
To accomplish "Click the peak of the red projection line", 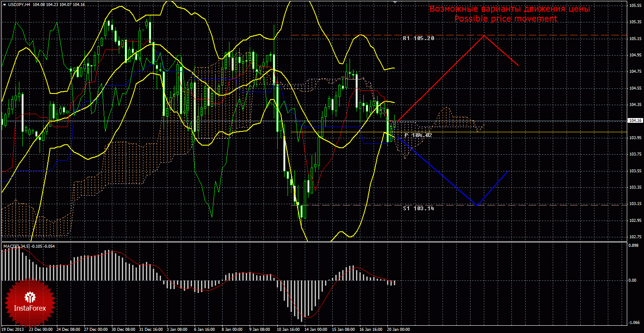I will 484,35.
